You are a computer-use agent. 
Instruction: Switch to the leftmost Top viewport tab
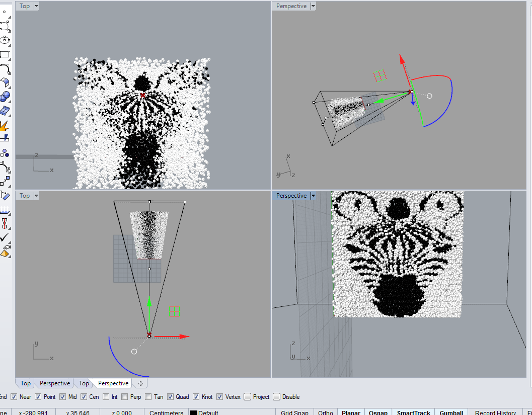[26, 383]
